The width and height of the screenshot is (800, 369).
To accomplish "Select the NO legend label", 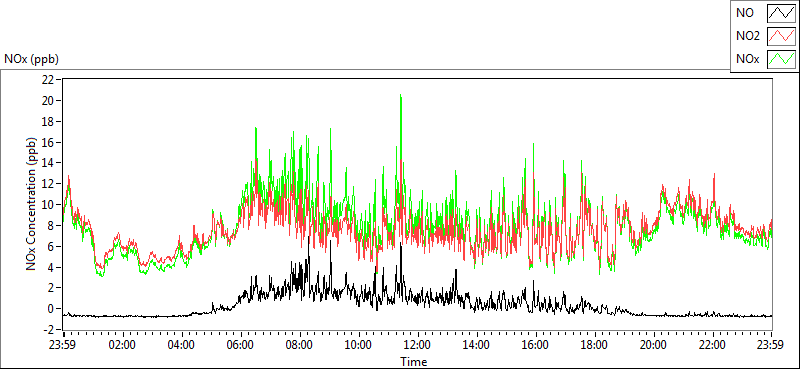I will (744, 14).
